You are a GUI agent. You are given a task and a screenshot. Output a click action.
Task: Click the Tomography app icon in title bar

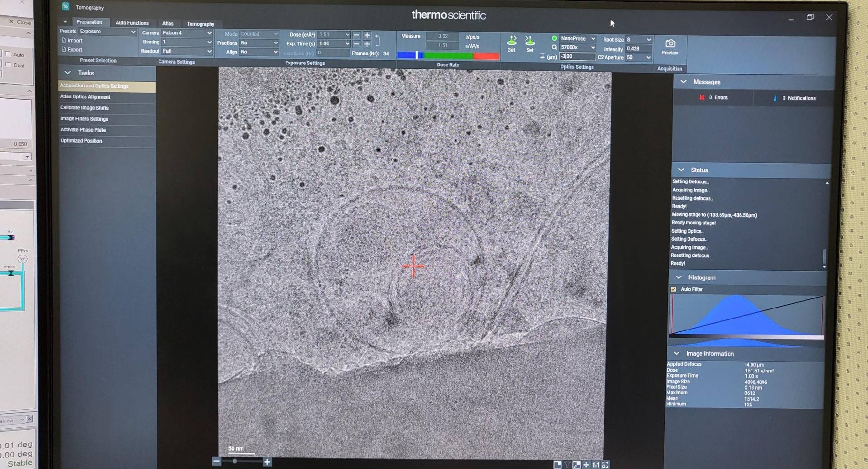point(66,6)
